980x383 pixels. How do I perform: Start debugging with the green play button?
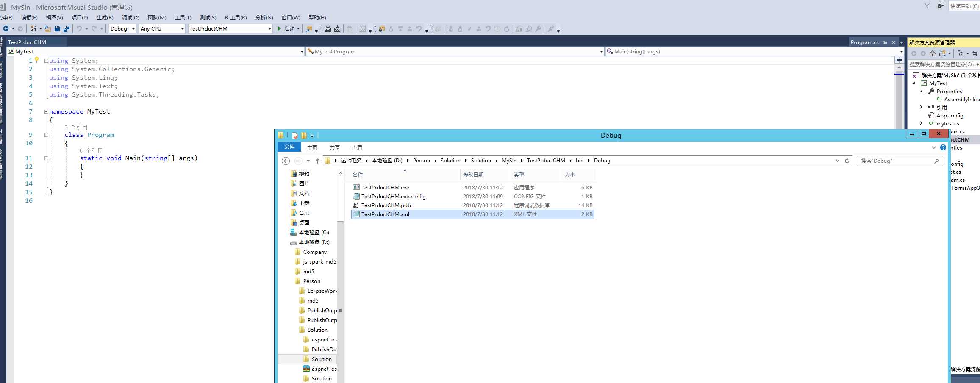[x=279, y=29]
